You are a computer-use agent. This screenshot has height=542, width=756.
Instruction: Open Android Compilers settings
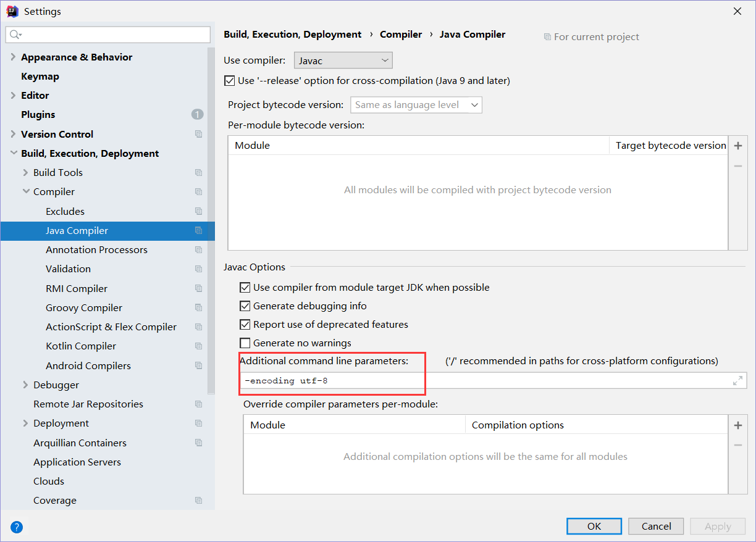pos(88,366)
